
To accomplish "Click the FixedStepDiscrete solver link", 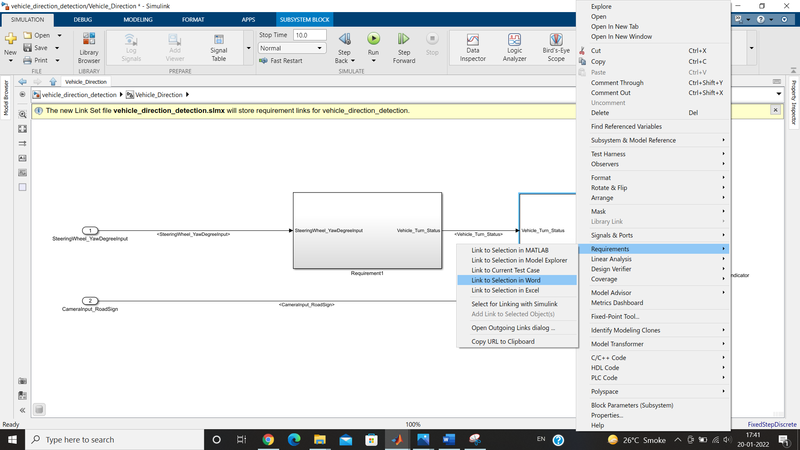I will 771,424.
